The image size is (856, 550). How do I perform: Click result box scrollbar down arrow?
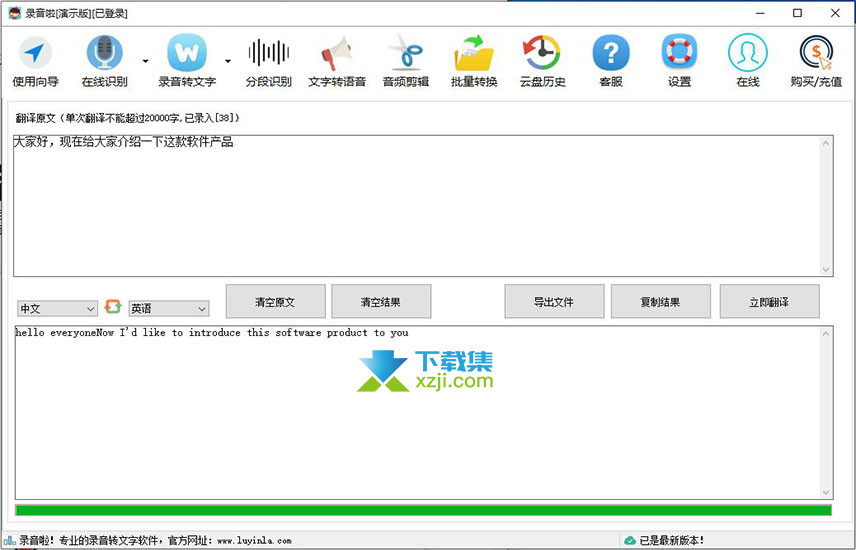coord(825,492)
